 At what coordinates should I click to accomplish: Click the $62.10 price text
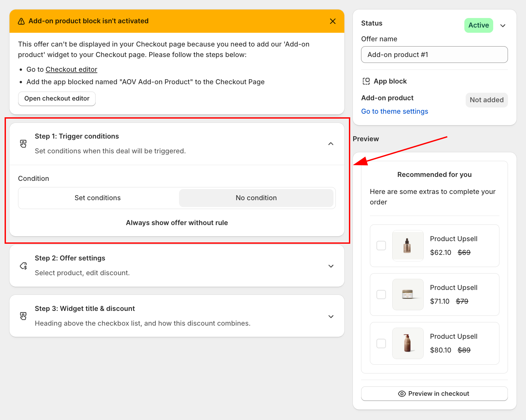441,253
